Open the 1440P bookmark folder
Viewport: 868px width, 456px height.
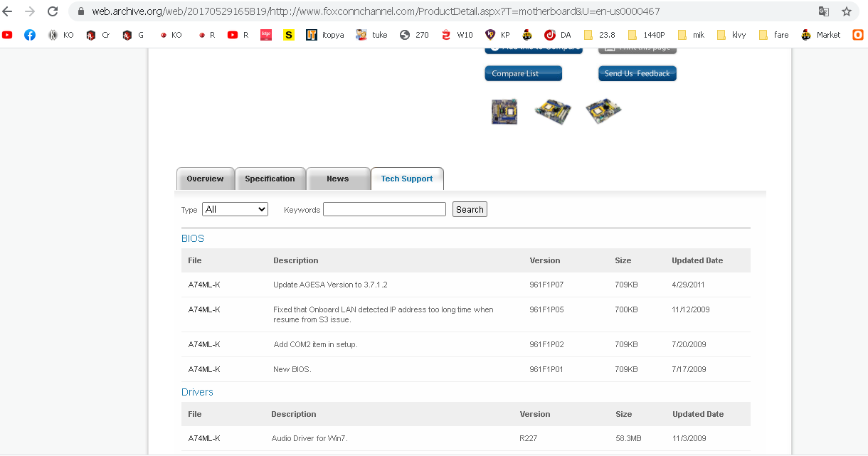point(647,34)
